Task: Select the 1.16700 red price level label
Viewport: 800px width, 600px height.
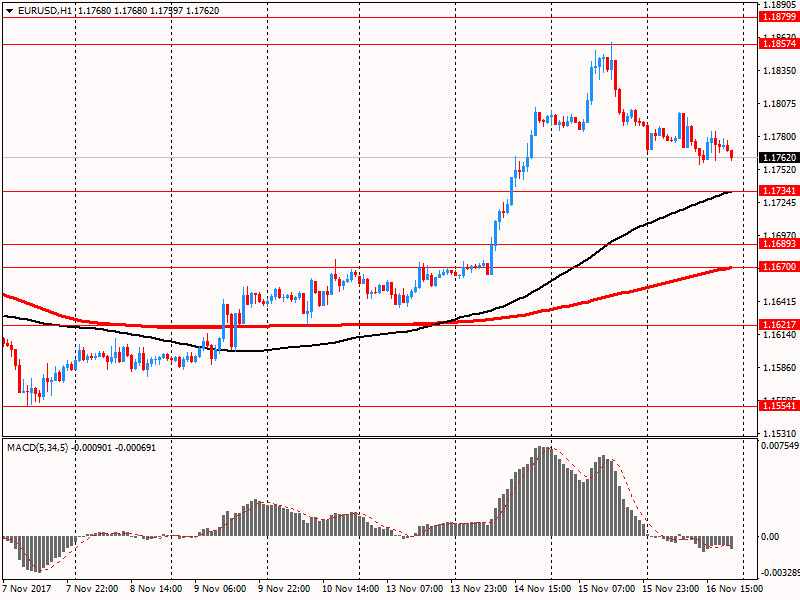Action: (x=779, y=267)
